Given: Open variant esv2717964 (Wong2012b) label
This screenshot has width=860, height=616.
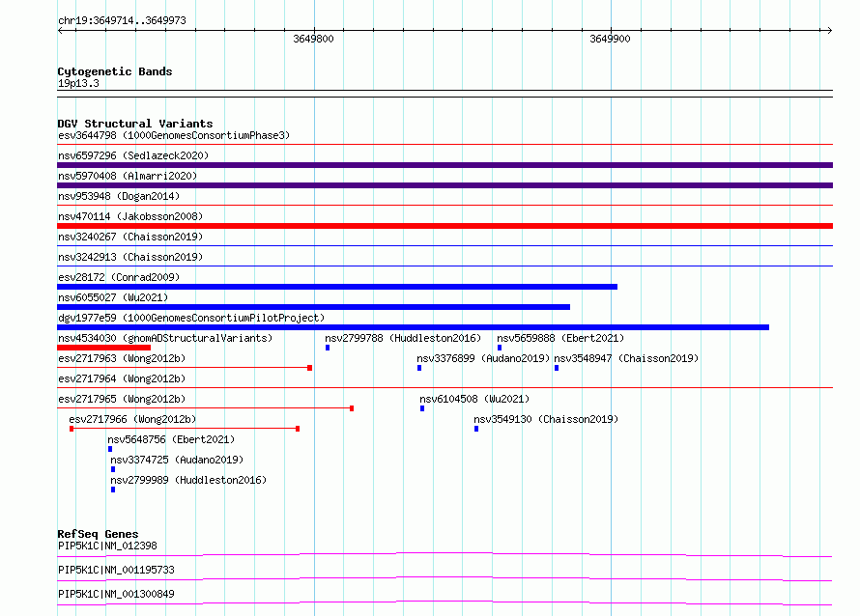Looking at the screenshot, I should pyautogui.click(x=122, y=378).
